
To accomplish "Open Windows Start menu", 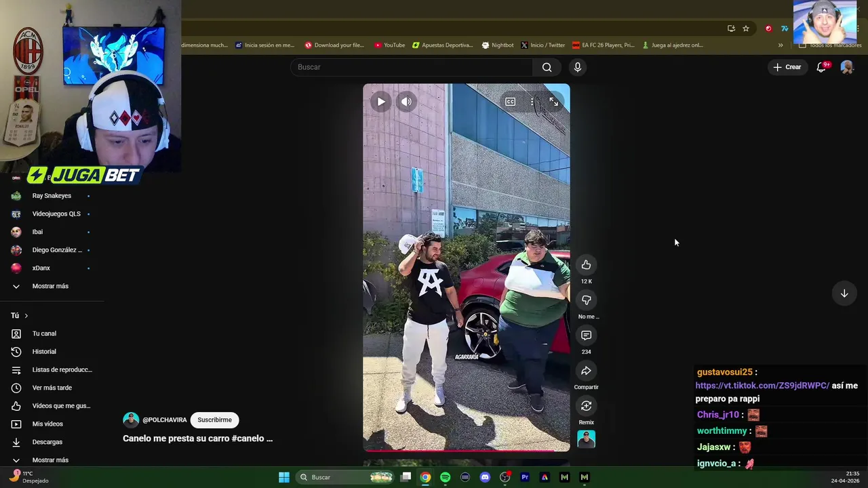I will point(284,477).
